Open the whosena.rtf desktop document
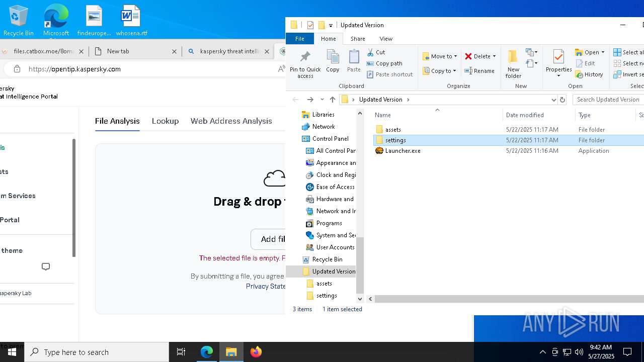This screenshot has height=362, width=644. [131, 21]
